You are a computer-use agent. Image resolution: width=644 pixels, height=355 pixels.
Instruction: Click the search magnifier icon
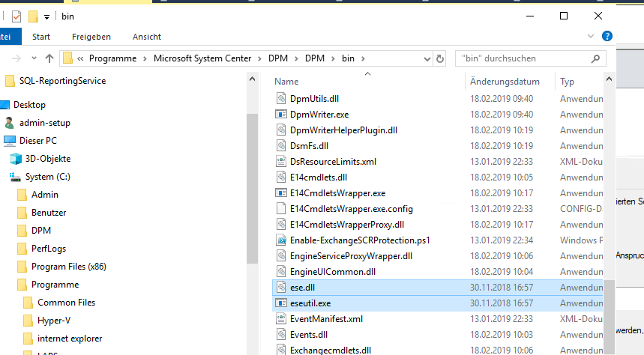(x=595, y=58)
